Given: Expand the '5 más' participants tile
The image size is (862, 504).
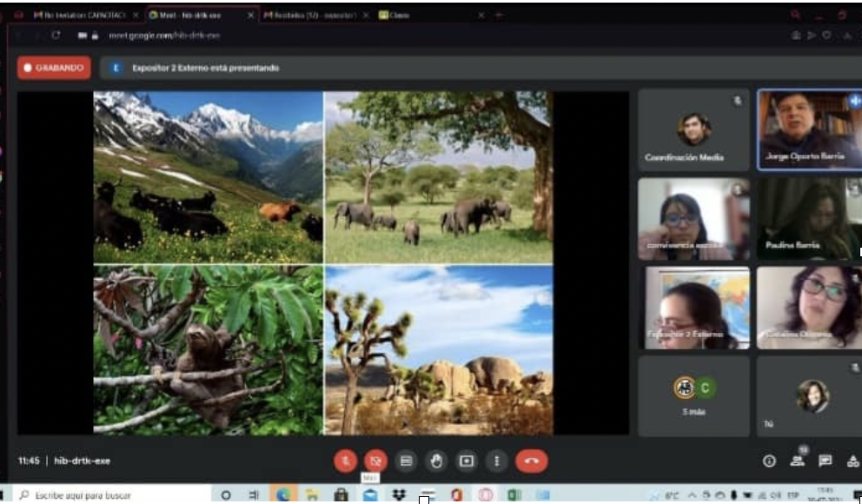Looking at the screenshot, I should click(x=693, y=395).
